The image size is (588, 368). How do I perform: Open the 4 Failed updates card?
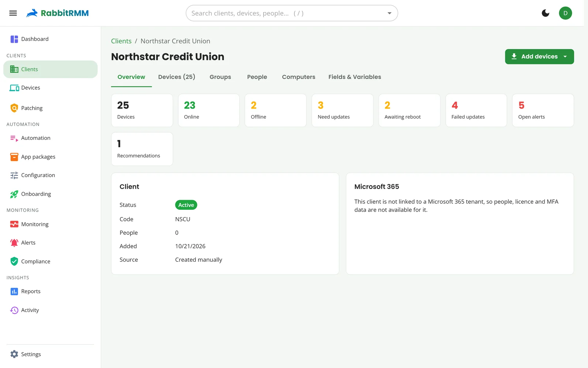[x=476, y=110]
